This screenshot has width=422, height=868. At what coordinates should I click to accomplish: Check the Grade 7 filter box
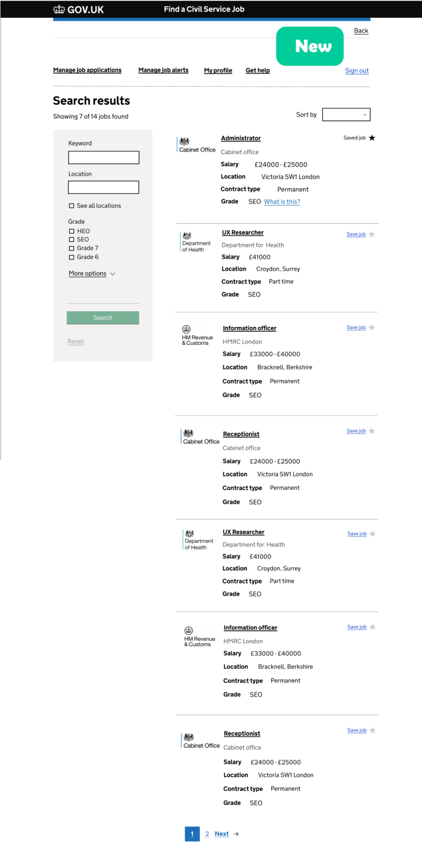point(72,248)
